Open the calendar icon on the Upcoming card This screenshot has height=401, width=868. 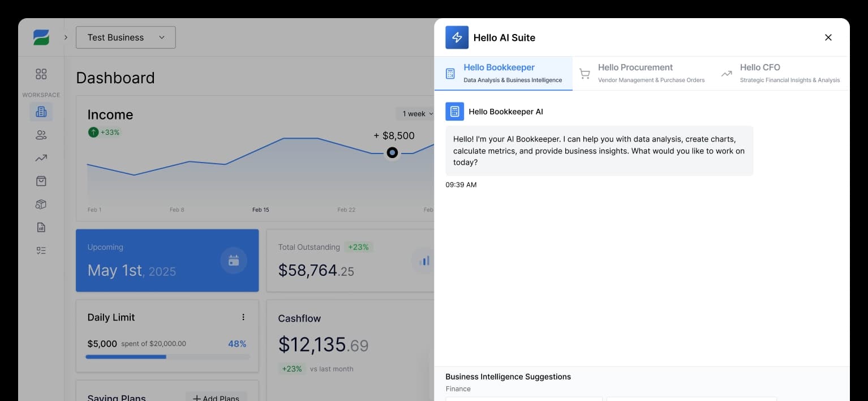pos(234,261)
